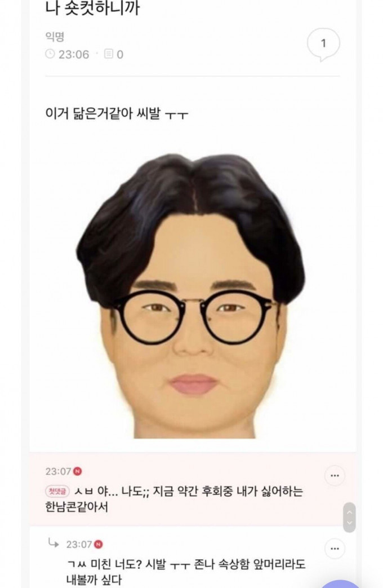
Task: Click the scrap count icon beside 0
Action: [108, 54]
